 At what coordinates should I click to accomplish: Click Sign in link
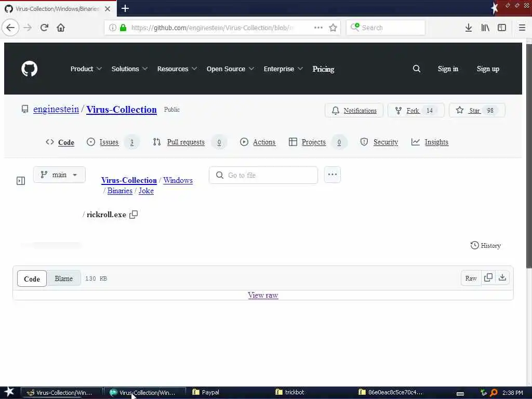448,69
